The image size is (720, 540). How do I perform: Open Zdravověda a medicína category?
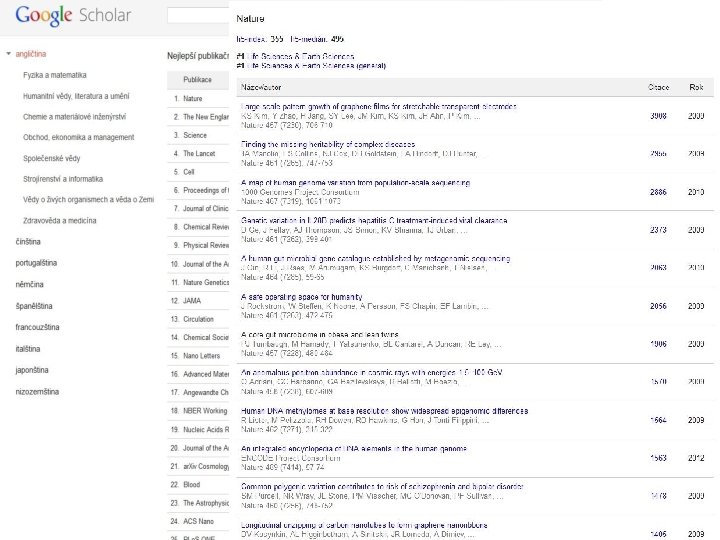tap(60, 221)
